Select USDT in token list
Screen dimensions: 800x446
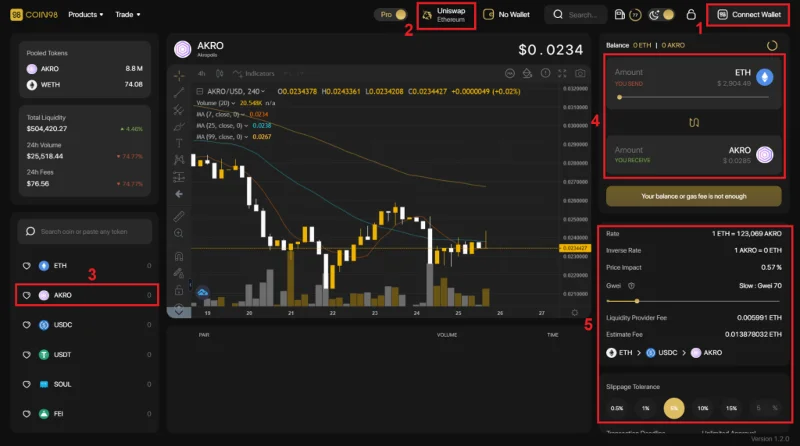[x=87, y=355]
